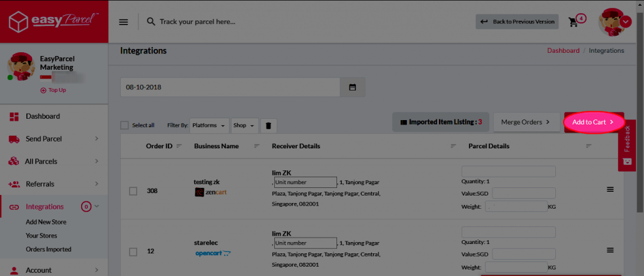644x276 pixels.
Task: Click Value SGD field for order 12
Action: click(x=524, y=254)
